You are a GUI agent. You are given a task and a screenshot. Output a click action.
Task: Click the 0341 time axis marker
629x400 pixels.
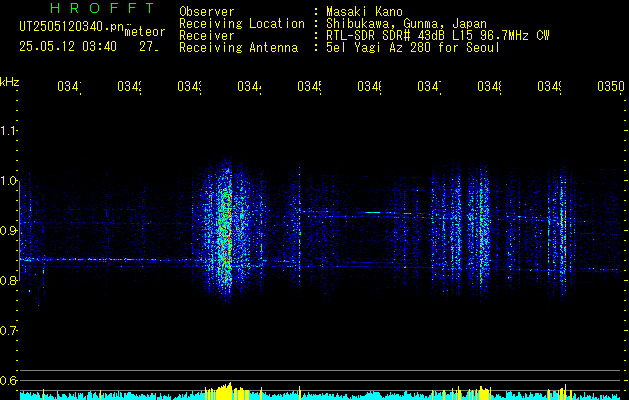click(69, 86)
